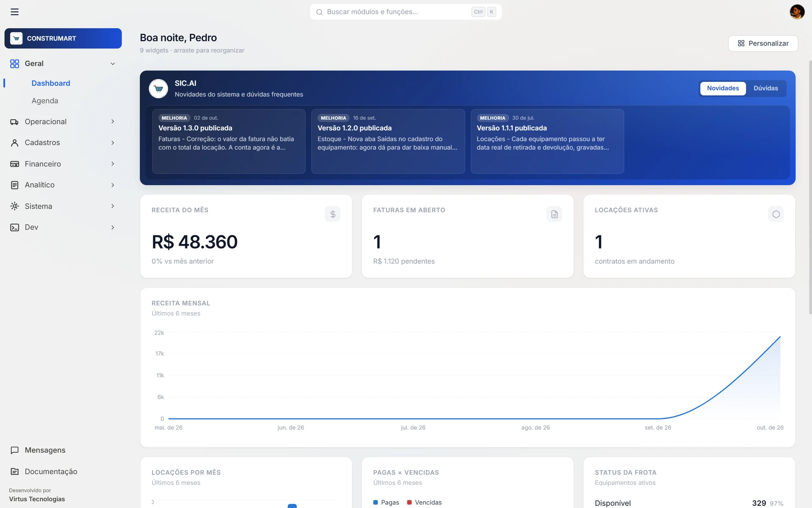
Task: Open Agenda in the sidebar
Action: click(45, 101)
